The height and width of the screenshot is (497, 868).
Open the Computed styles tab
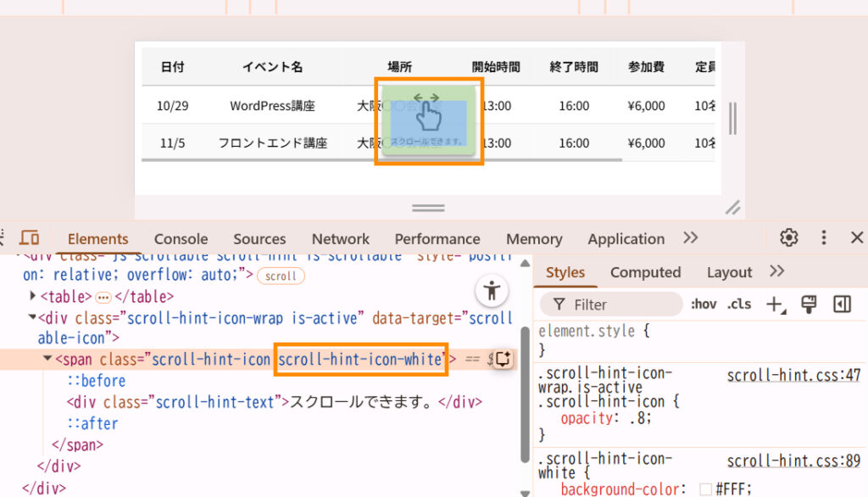click(x=645, y=272)
